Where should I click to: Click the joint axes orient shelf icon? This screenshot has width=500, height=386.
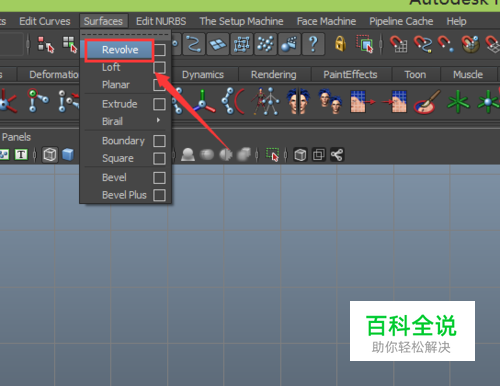click(205, 101)
